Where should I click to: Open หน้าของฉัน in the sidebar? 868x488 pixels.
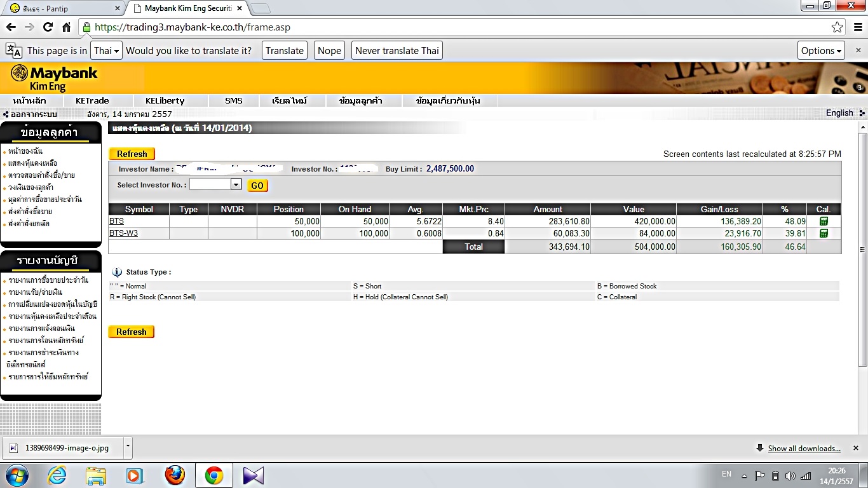pyautogui.click(x=25, y=151)
